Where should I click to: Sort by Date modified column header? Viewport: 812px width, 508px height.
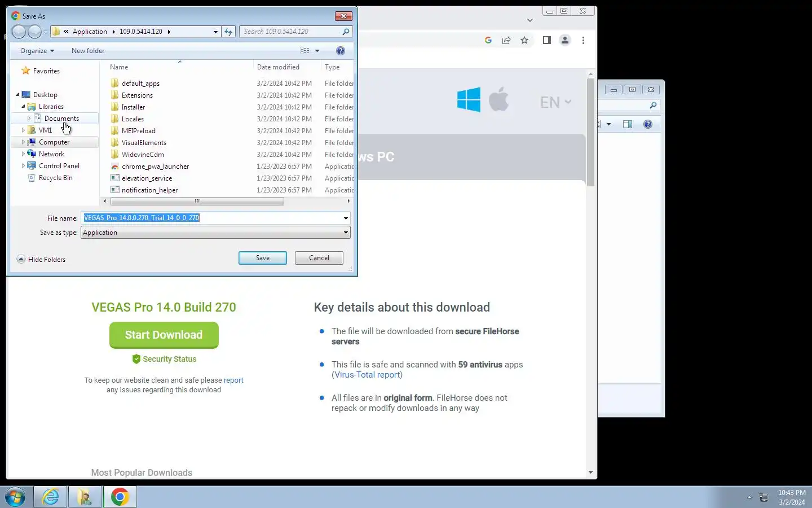pos(278,67)
